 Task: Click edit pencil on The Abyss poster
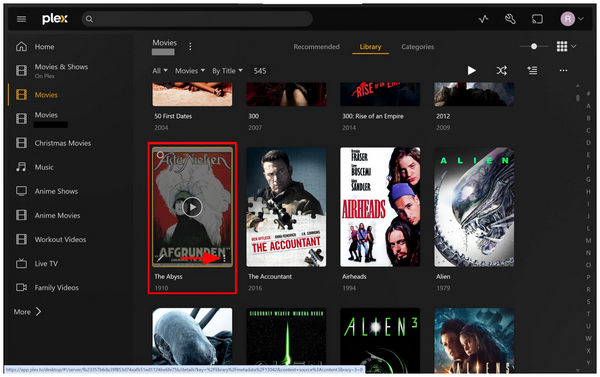pyautogui.click(x=160, y=258)
